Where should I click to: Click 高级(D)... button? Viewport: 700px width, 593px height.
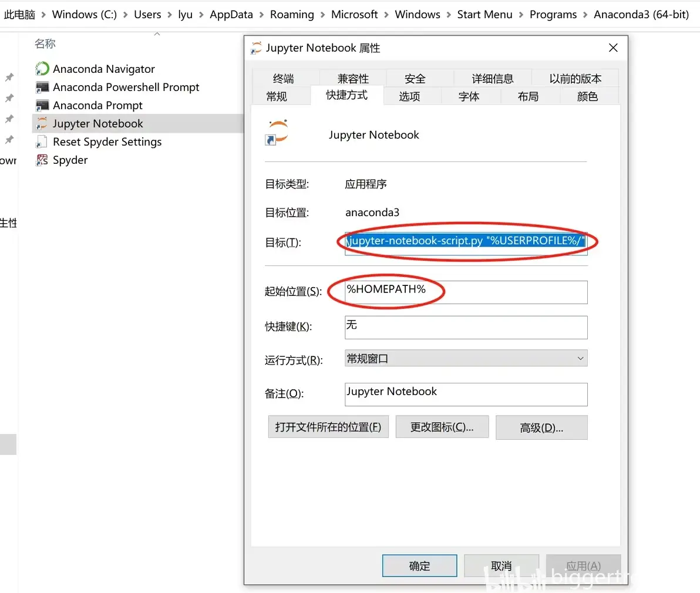coord(541,427)
